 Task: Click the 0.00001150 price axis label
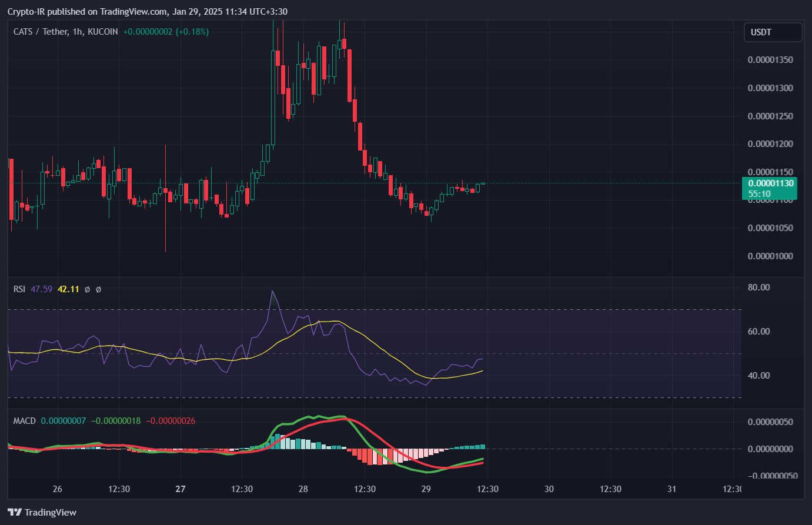coord(770,172)
